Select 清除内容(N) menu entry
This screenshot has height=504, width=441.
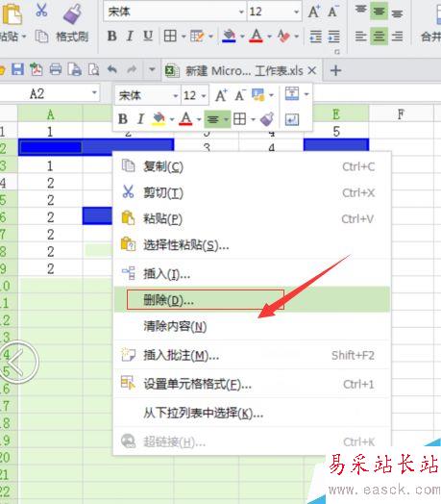point(253,326)
